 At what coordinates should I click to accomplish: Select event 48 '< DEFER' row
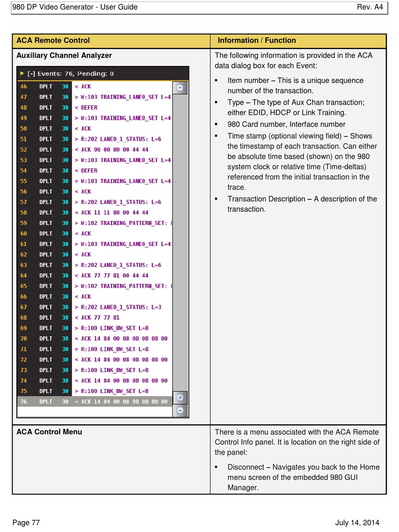[x=95, y=107]
